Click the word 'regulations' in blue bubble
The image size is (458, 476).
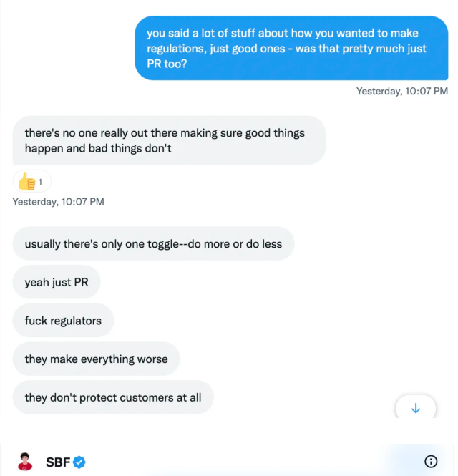tap(176, 48)
